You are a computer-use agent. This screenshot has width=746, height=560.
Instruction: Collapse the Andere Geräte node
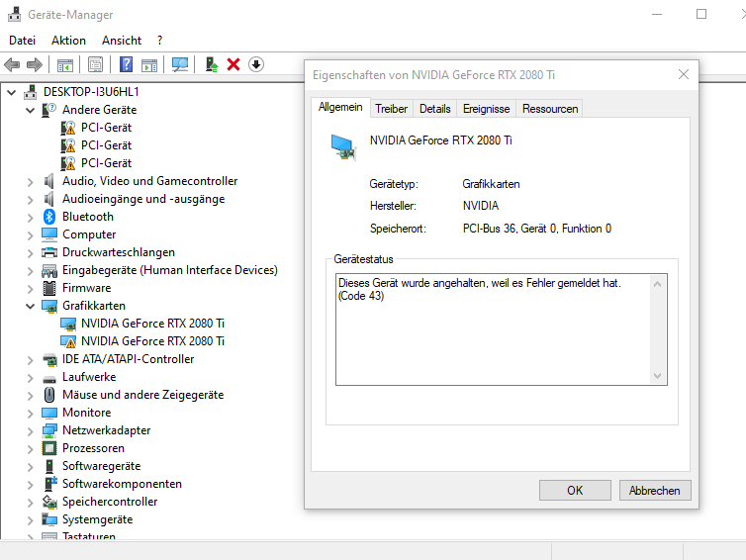31,110
